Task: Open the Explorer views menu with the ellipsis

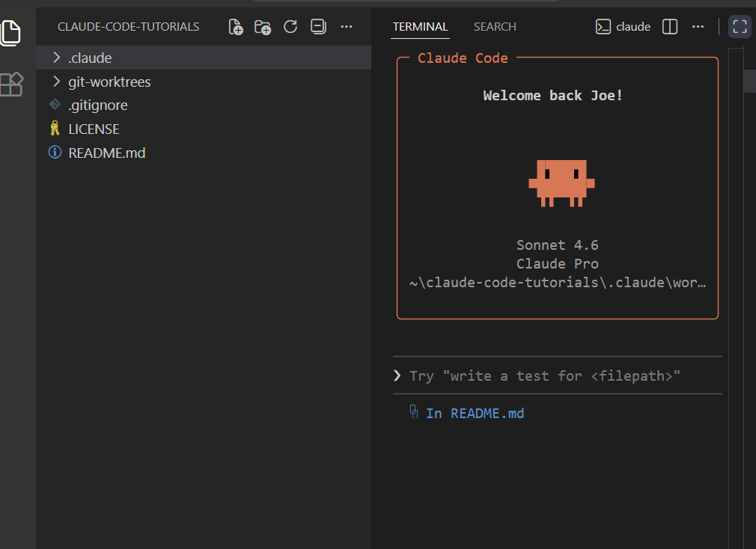Action: (x=346, y=26)
